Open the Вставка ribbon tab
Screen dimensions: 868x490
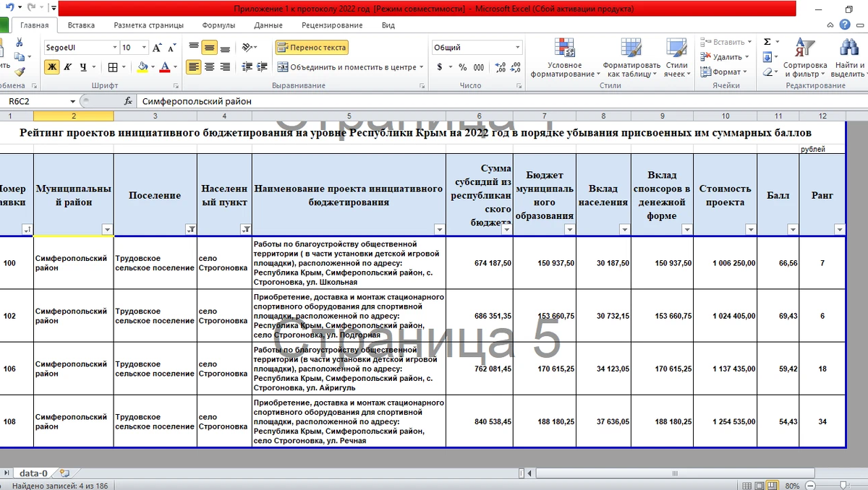tap(81, 25)
